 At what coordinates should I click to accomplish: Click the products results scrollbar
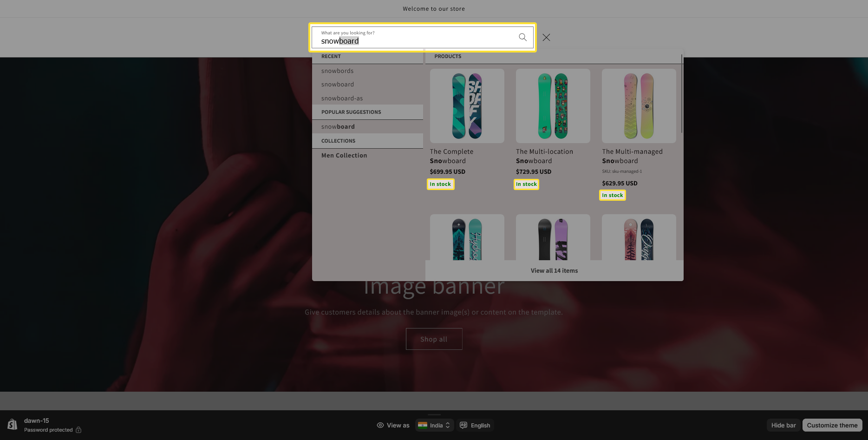[x=681, y=93]
